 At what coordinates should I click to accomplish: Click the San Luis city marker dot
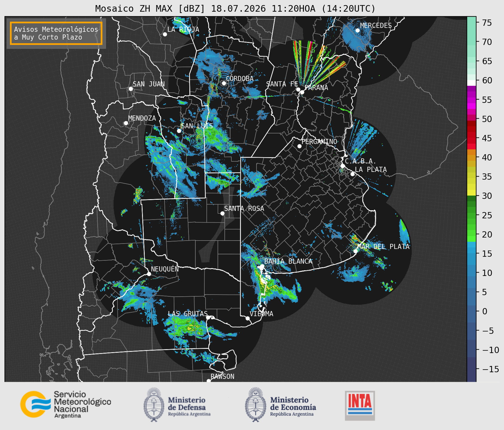click(x=179, y=131)
